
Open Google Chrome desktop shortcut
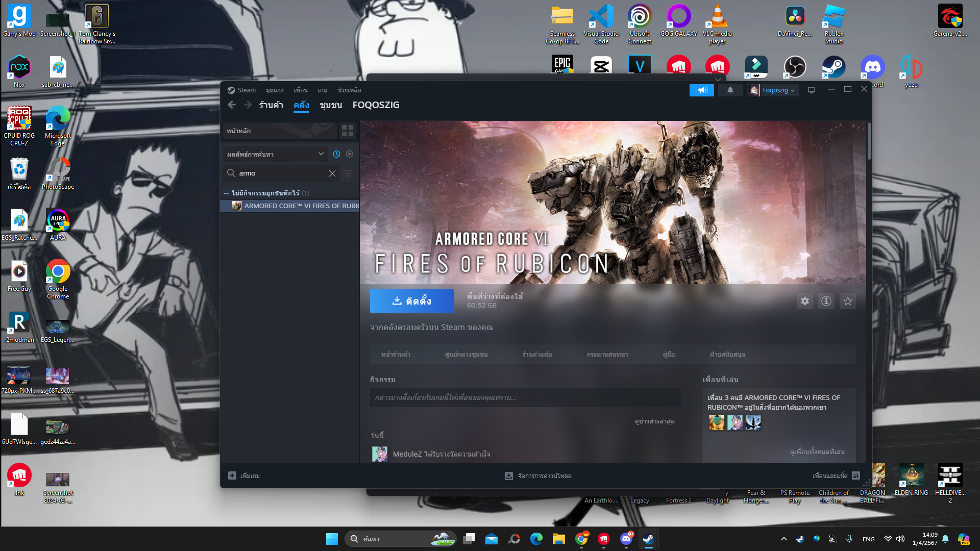pos(58,279)
